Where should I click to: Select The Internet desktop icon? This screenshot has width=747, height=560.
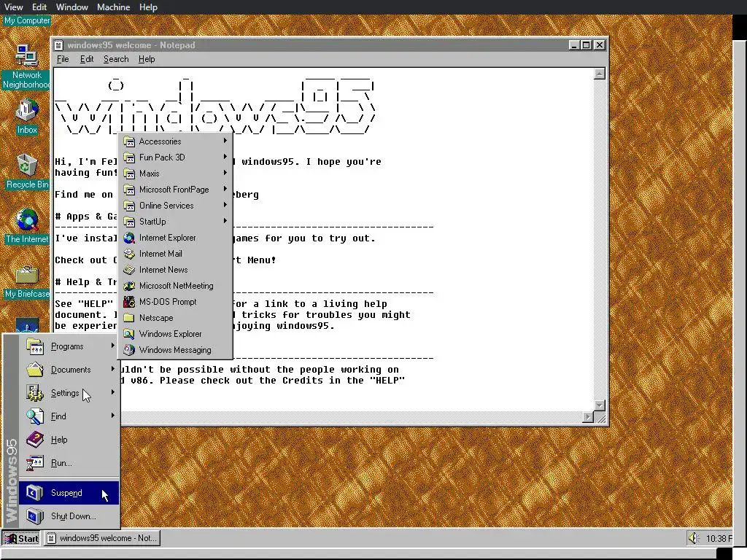point(27,220)
